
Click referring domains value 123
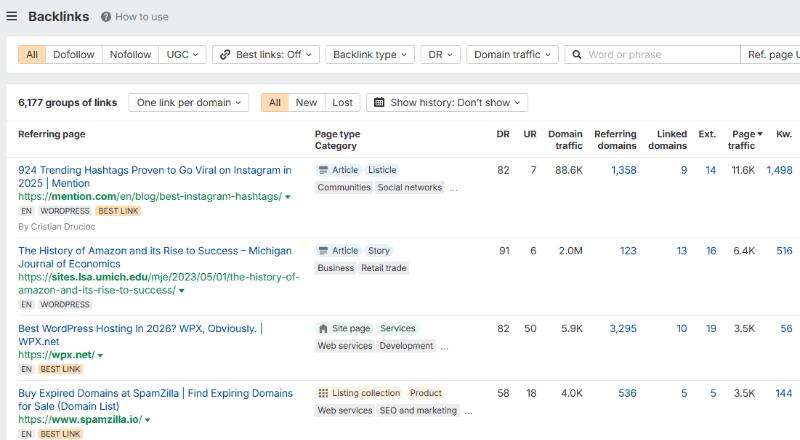pyautogui.click(x=628, y=251)
